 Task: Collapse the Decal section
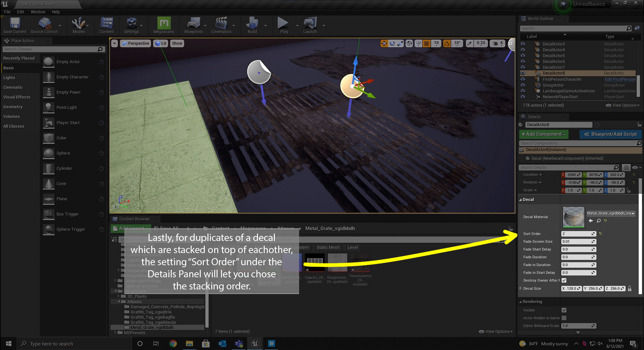520,200
